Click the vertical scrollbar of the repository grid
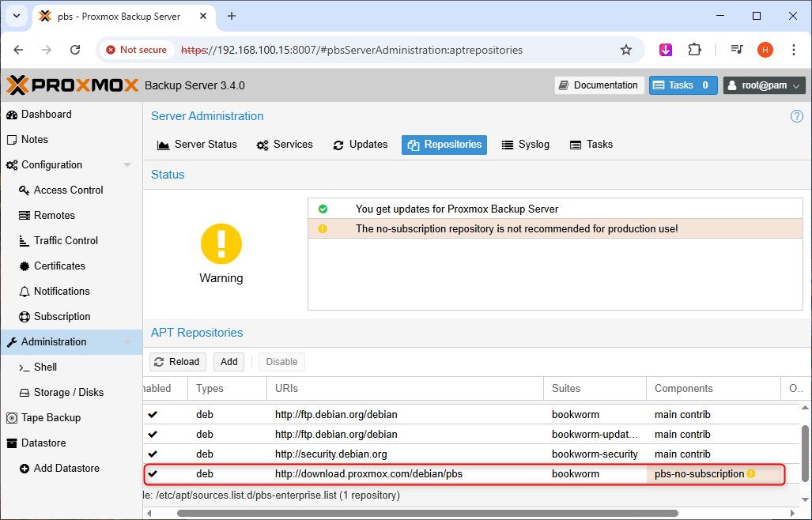This screenshot has width=812, height=520. (805, 454)
